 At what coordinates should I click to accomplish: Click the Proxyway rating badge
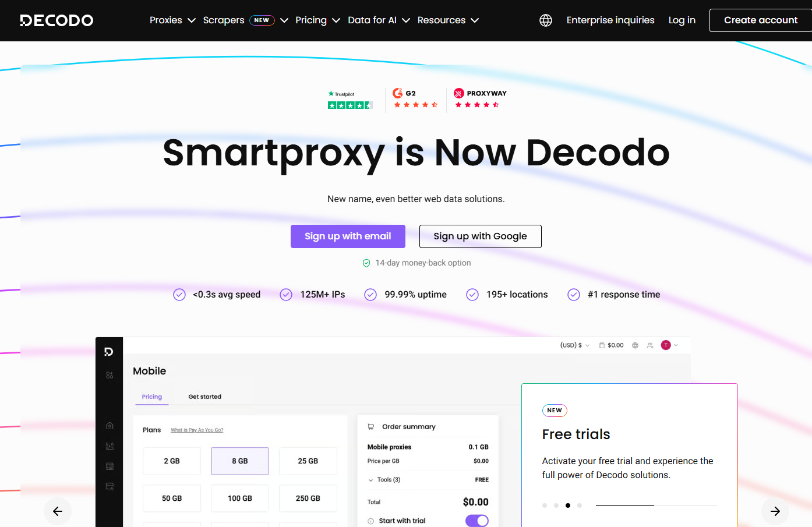coord(481,98)
